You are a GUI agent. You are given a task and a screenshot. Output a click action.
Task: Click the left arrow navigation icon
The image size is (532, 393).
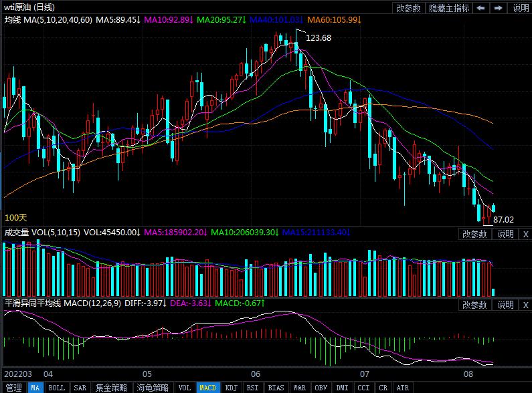tap(481, 8)
